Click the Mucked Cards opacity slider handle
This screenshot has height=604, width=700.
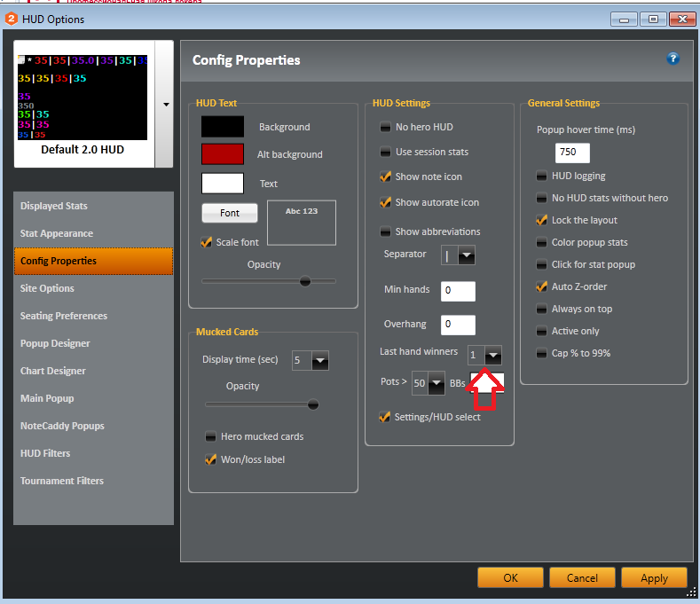coord(313,404)
